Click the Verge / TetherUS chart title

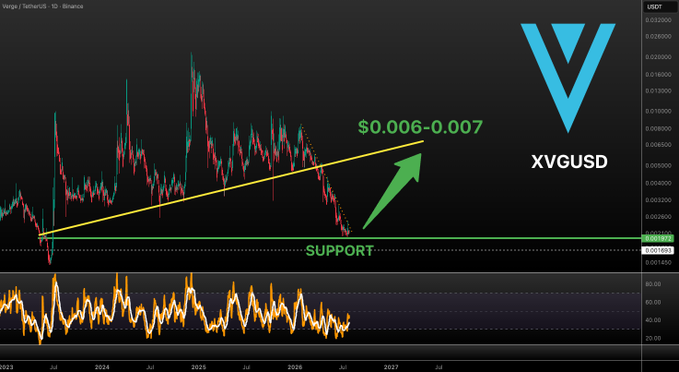click(42, 6)
